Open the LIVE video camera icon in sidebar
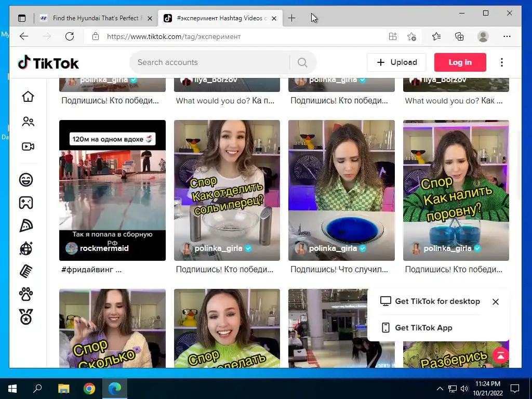This screenshot has height=399, width=532. (x=28, y=147)
